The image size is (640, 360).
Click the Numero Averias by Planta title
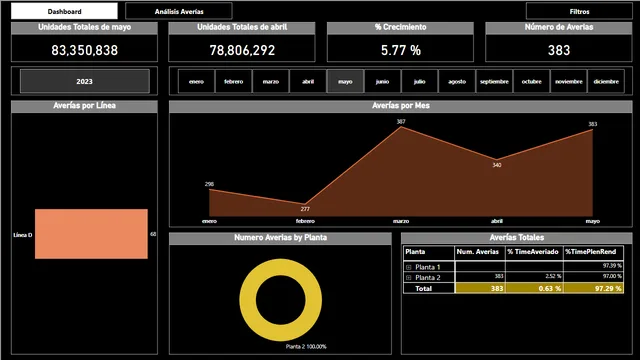click(280, 237)
